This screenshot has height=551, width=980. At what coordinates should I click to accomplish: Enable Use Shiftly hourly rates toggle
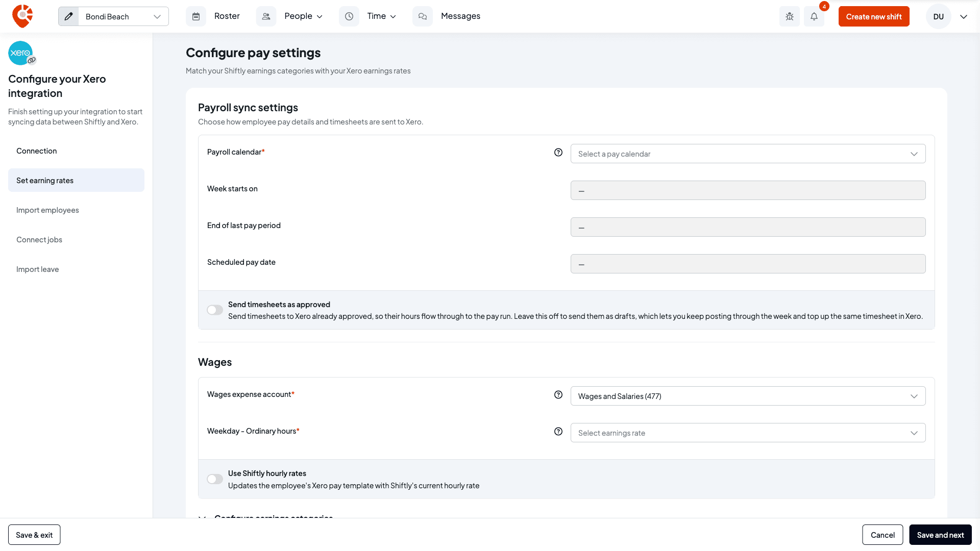pyautogui.click(x=215, y=479)
